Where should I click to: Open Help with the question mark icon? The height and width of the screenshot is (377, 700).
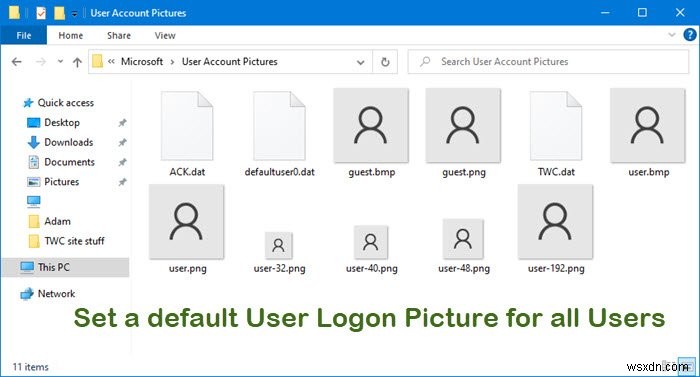point(690,34)
